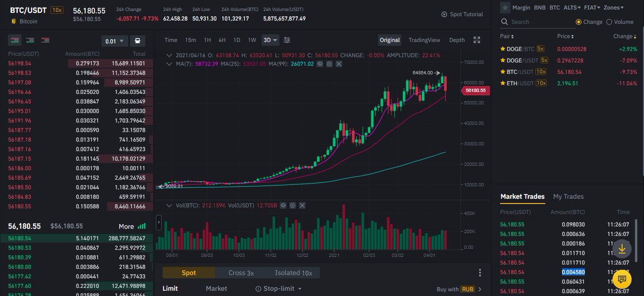Unfavorite DOGE/USDT using its star

[503, 60]
